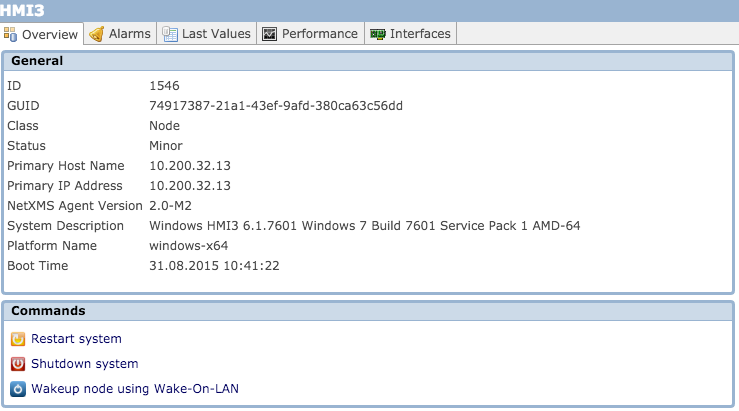The width and height of the screenshot is (739, 411).
Task: Open the Last Values tab
Action: pos(207,34)
